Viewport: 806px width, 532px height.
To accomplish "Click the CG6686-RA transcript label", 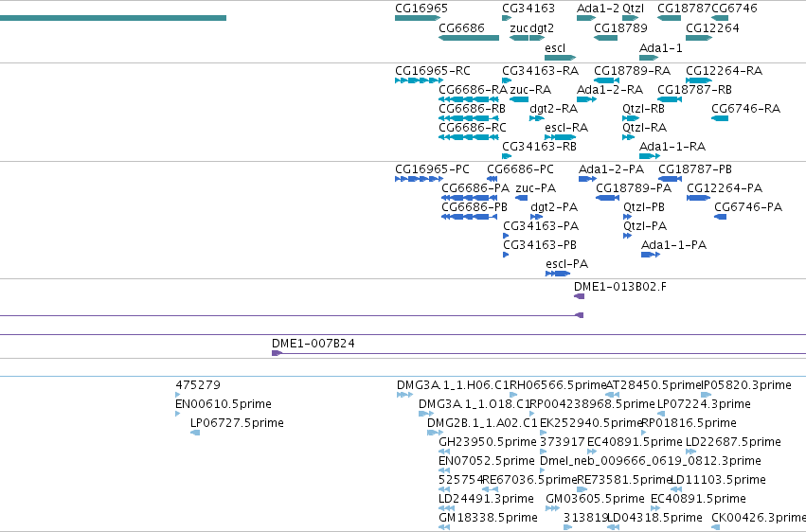I will 473,90.
